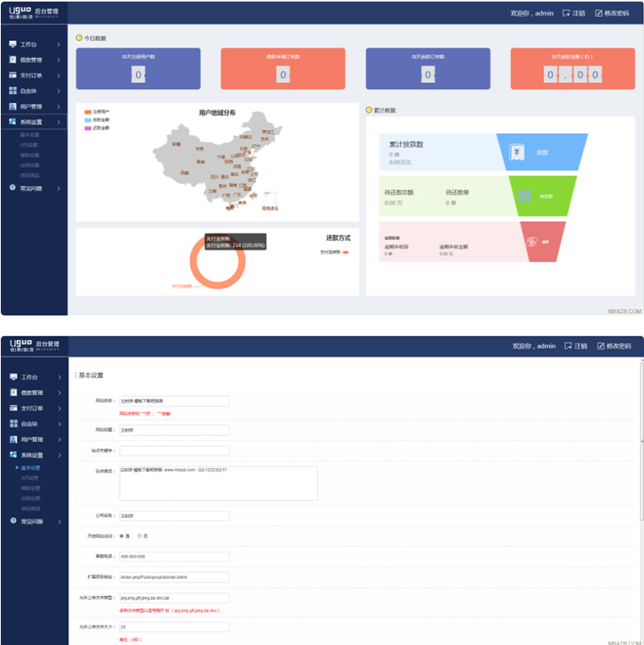Select the 是 radio button for 开启网站访问
The image size is (644, 645).
pos(122,535)
